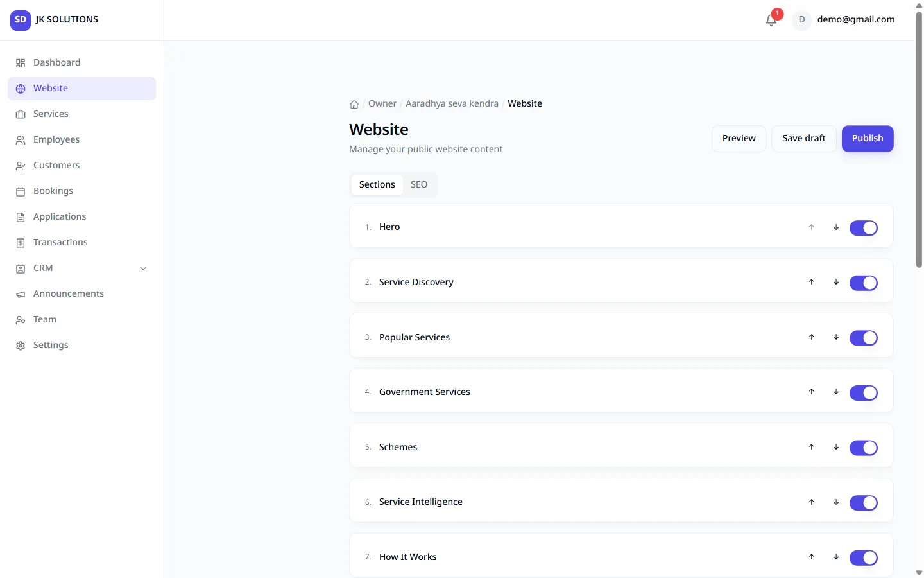Move How It Works section up
924x578 pixels.
pos(812,557)
